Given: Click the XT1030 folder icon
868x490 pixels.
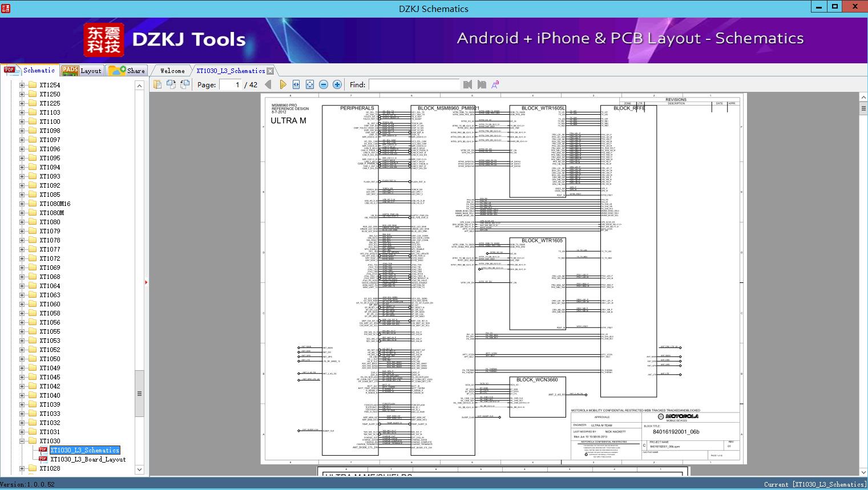Looking at the screenshot, I should pos(33,441).
